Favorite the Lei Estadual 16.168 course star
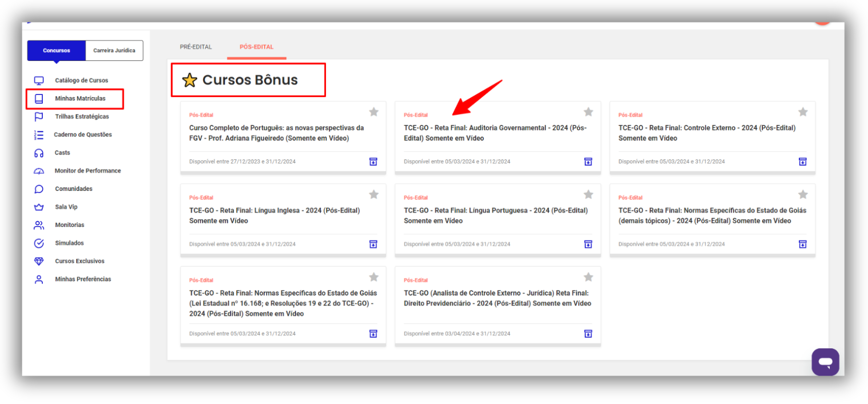The height and width of the screenshot is (404, 868). click(374, 277)
